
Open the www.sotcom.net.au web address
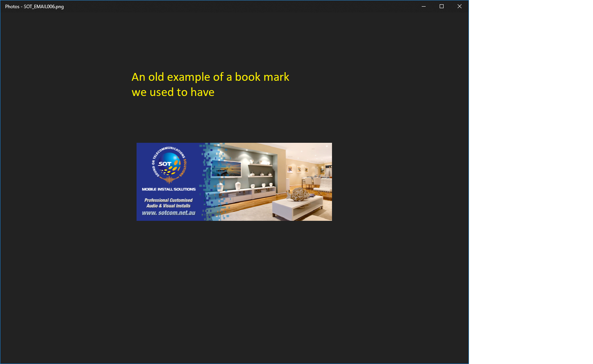pos(169,213)
